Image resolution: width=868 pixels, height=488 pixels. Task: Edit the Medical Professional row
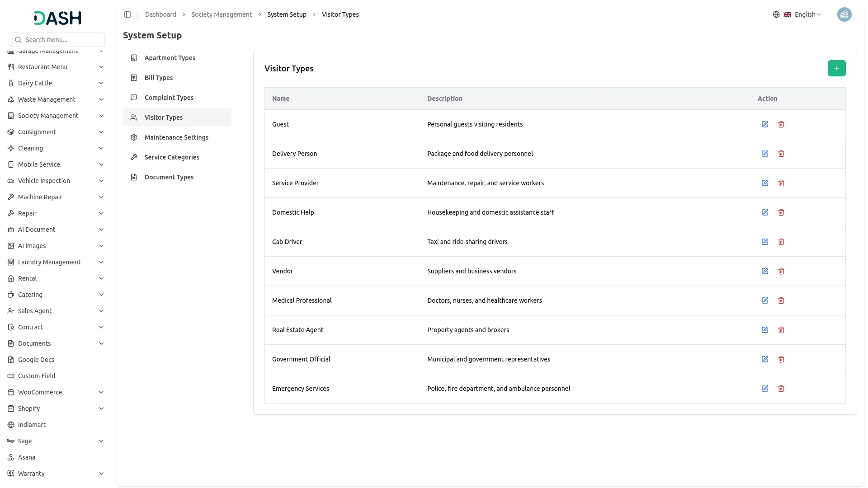(764, 300)
